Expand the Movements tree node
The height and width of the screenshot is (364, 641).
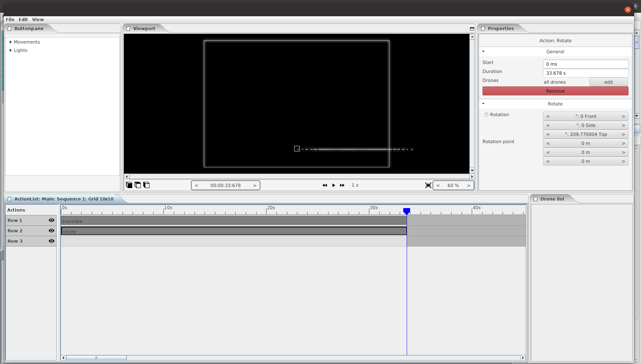click(10, 42)
